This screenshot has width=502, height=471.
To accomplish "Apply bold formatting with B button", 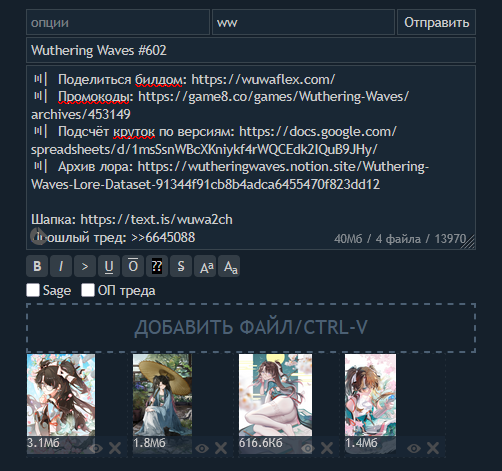I will click(37, 266).
